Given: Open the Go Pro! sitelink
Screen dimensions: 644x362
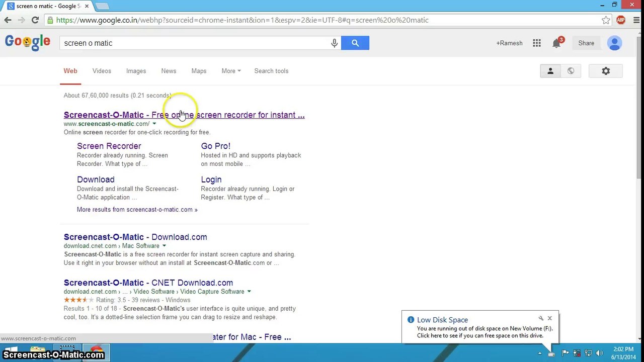Looking at the screenshot, I should click(x=216, y=146).
